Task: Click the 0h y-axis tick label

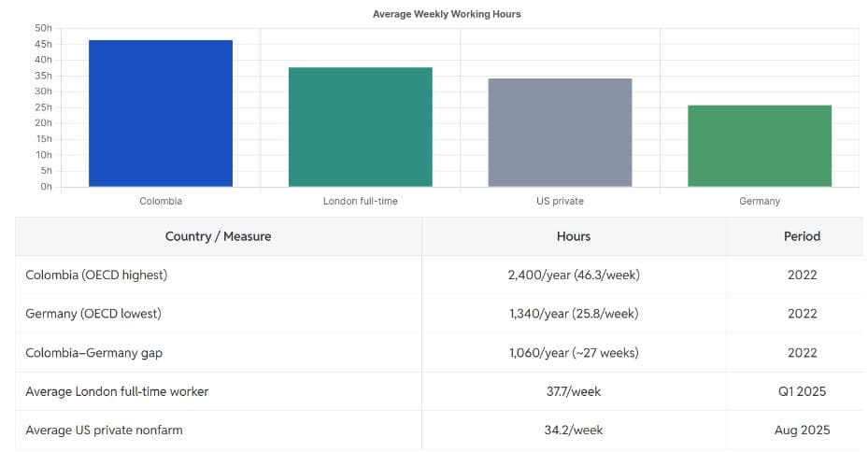Action: pos(46,187)
